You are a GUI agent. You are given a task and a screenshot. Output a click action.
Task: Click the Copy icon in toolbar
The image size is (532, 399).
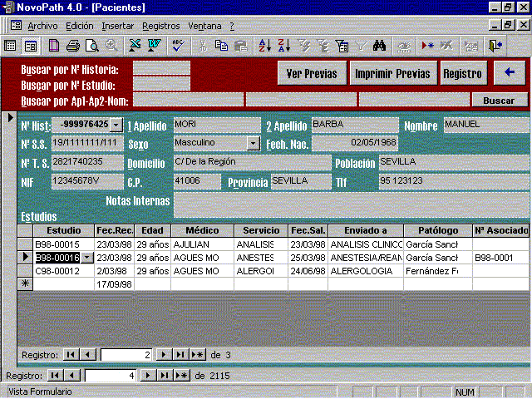[221, 46]
